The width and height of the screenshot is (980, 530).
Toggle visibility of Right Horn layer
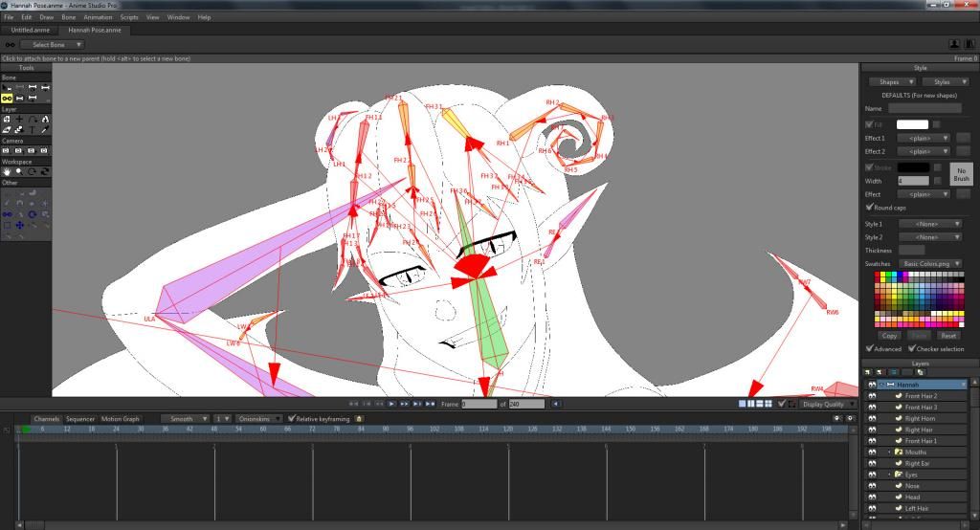pos(872,419)
